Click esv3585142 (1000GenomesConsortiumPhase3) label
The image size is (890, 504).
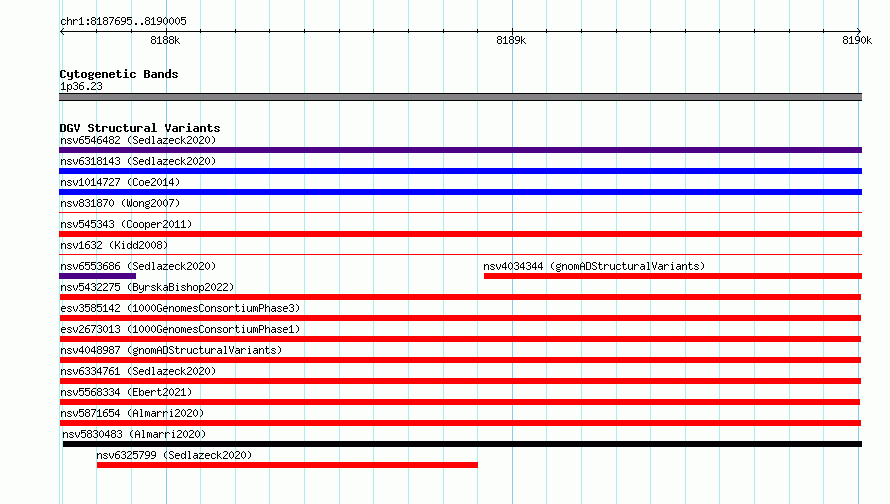coord(180,308)
